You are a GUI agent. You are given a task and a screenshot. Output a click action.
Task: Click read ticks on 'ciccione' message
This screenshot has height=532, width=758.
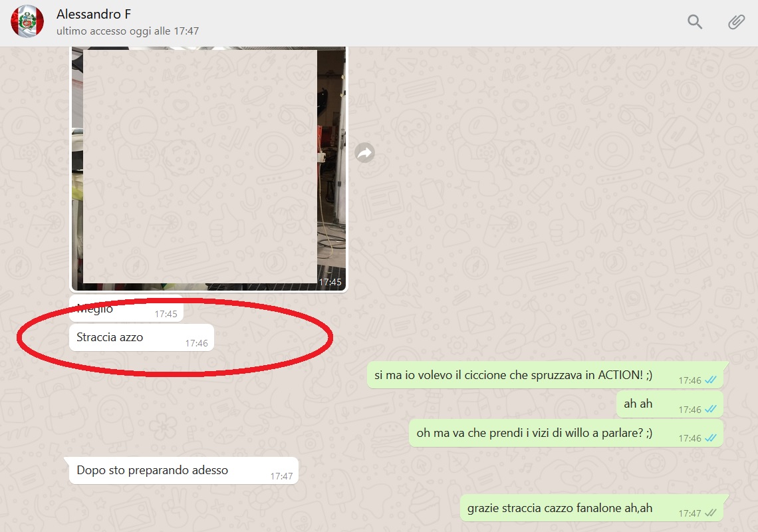pyautogui.click(x=711, y=380)
